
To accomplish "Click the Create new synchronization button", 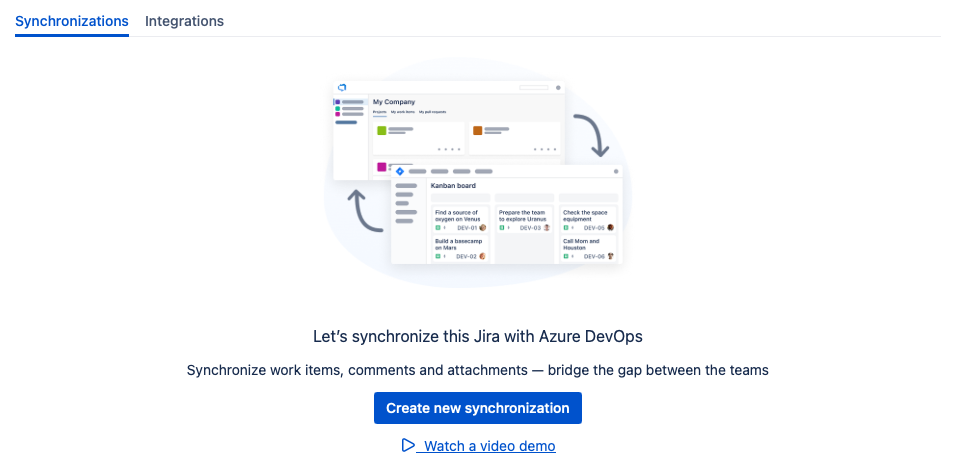I will coord(477,408).
